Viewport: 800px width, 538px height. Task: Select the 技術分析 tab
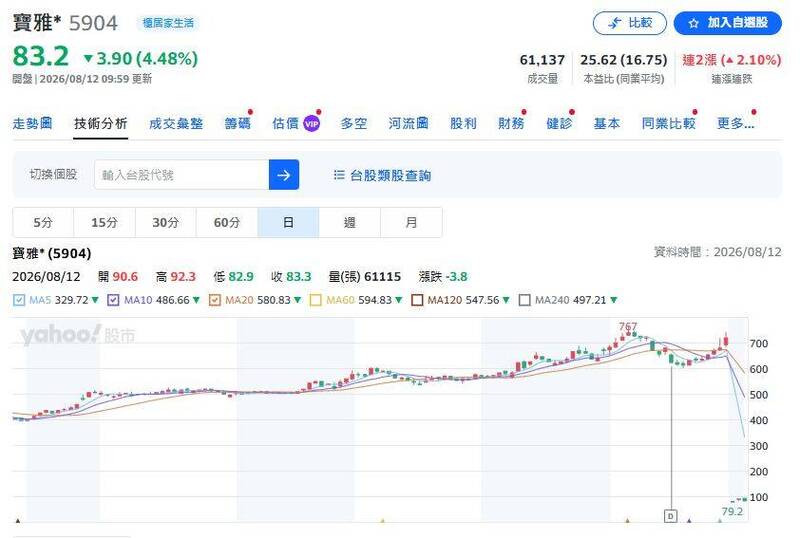pos(101,124)
